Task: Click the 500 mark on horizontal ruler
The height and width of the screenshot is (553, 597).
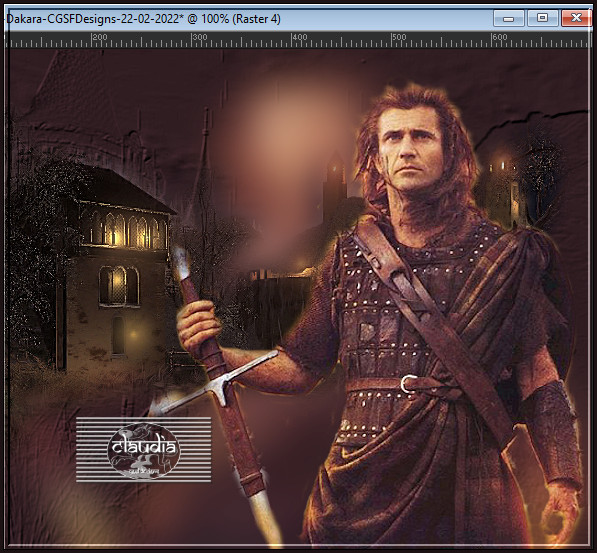Action: (x=399, y=37)
